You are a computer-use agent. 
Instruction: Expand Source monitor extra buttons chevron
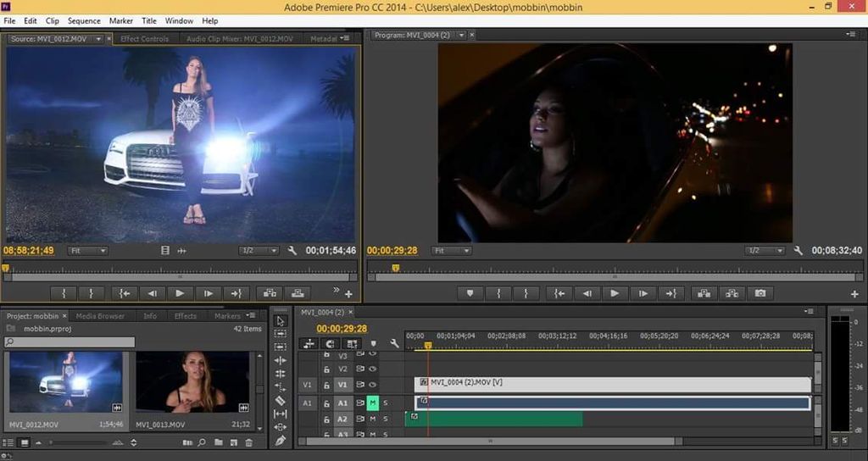tap(336, 290)
